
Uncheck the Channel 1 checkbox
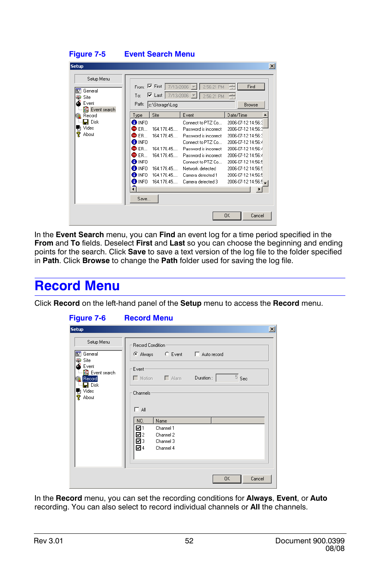[139, 428]
